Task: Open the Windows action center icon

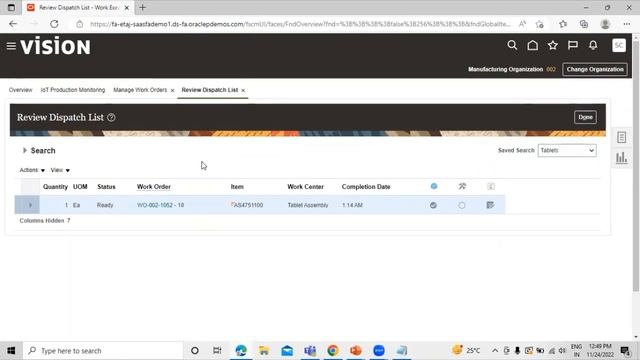Action: (625, 351)
